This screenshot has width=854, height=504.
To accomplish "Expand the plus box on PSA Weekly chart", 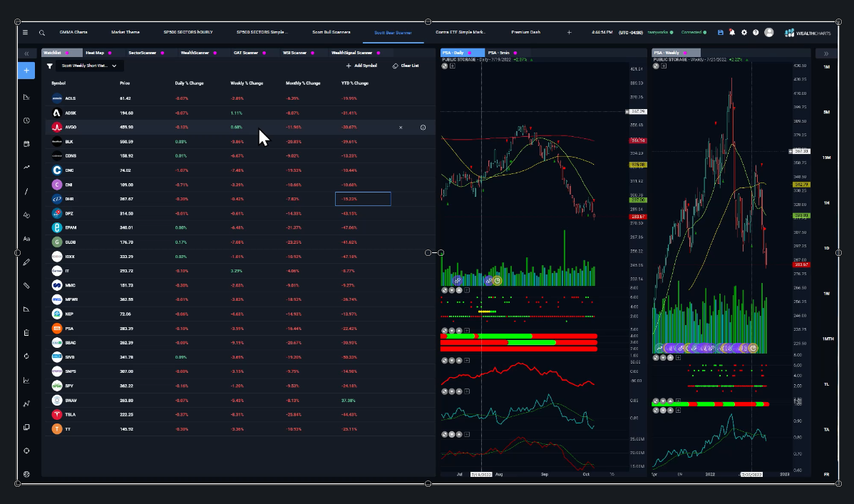I will tap(664, 66).
